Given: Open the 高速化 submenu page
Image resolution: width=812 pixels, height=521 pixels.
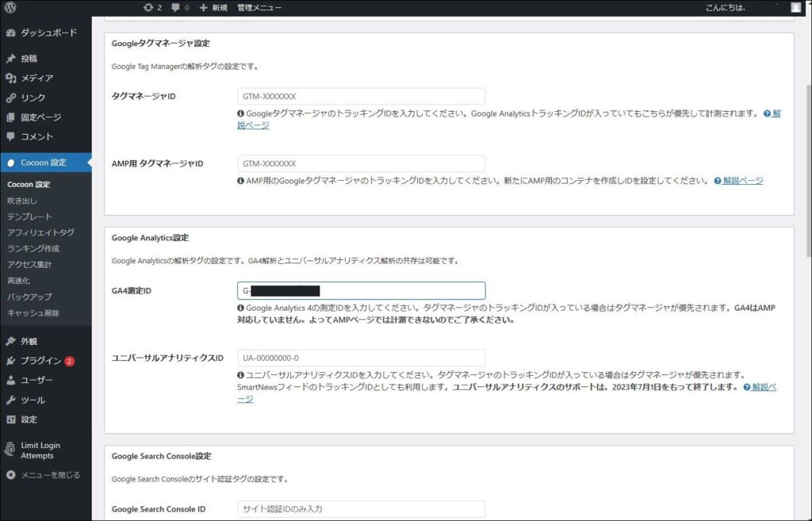Looking at the screenshot, I should click(18, 281).
